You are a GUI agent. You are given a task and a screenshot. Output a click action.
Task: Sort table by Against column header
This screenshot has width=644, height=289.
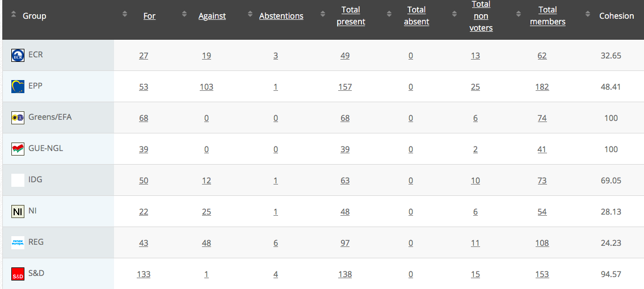pyautogui.click(x=212, y=16)
